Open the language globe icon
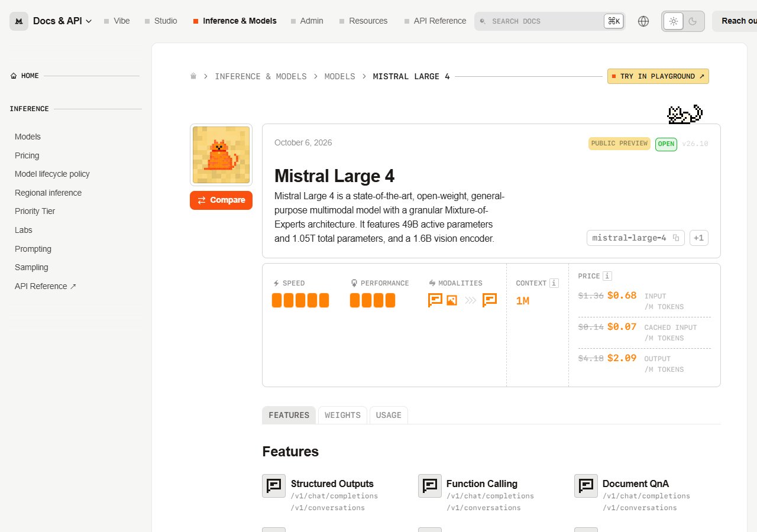This screenshot has height=532, width=757. point(643,21)
